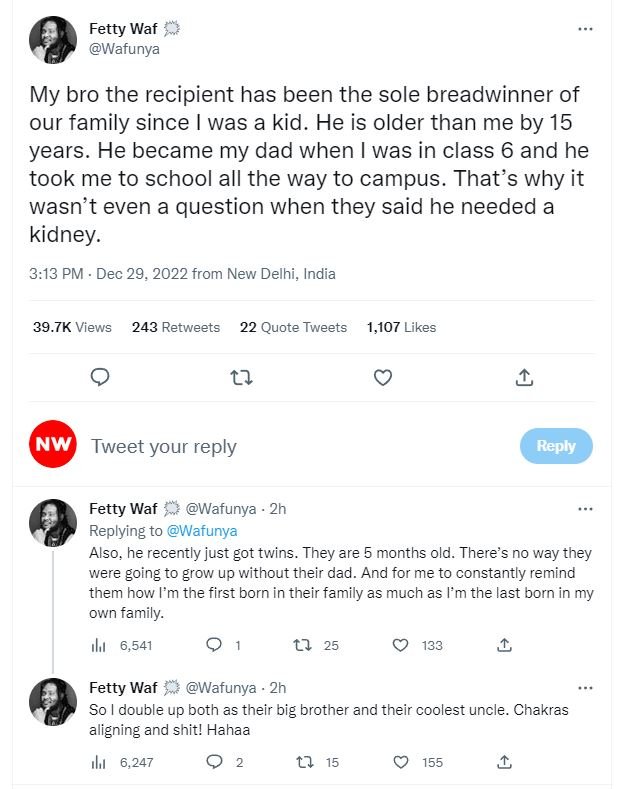The width and height of the screenshot is (626, 789).
Task: Open comments on the Chakras aligning reply
Action: (x=213, y=762)
